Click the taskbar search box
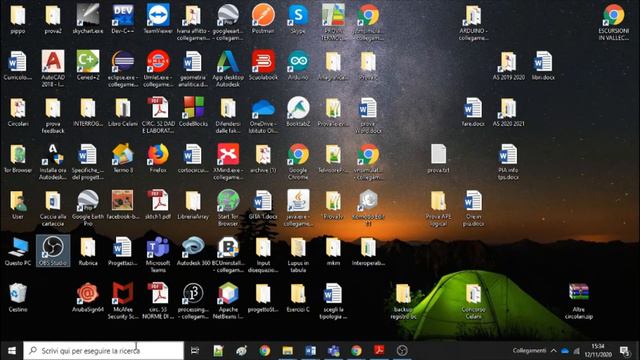Screen dimensions: 640x360 tap(103, 351)
